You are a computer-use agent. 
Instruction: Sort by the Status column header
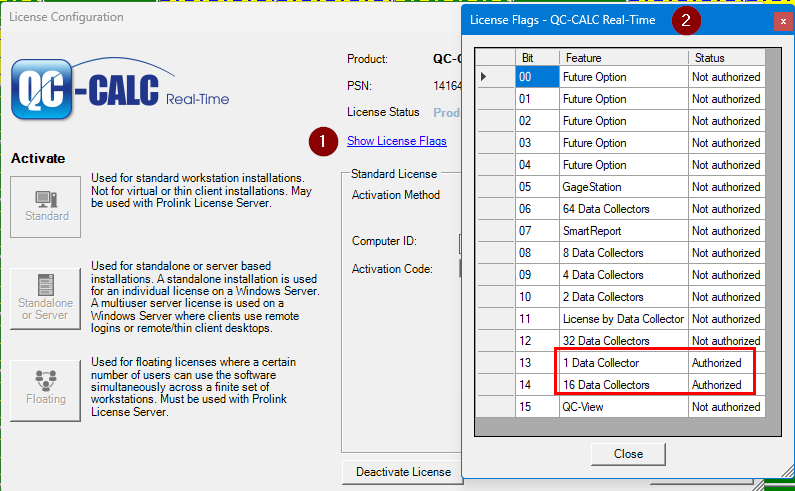726,57
